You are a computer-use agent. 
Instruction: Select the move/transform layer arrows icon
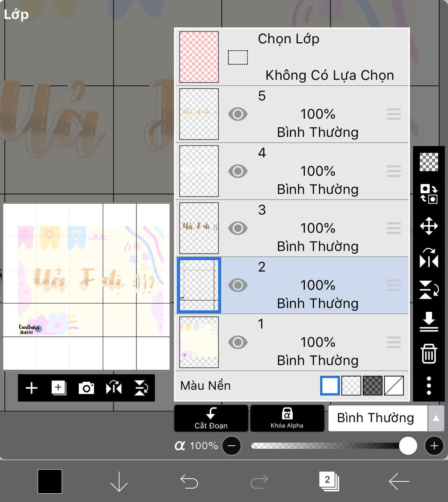[429, 226]
